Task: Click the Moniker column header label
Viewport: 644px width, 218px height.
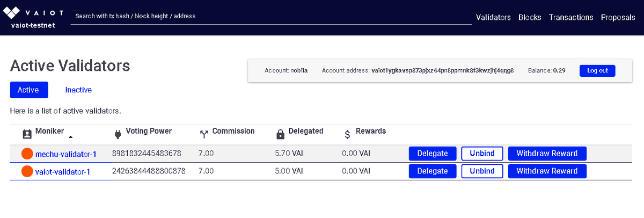Action: tap(50, 131)
